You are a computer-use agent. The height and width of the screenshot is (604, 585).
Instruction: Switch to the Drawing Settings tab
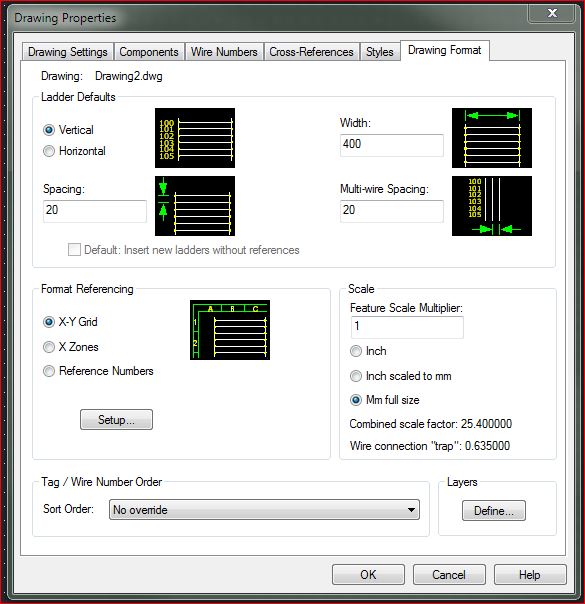68,52
